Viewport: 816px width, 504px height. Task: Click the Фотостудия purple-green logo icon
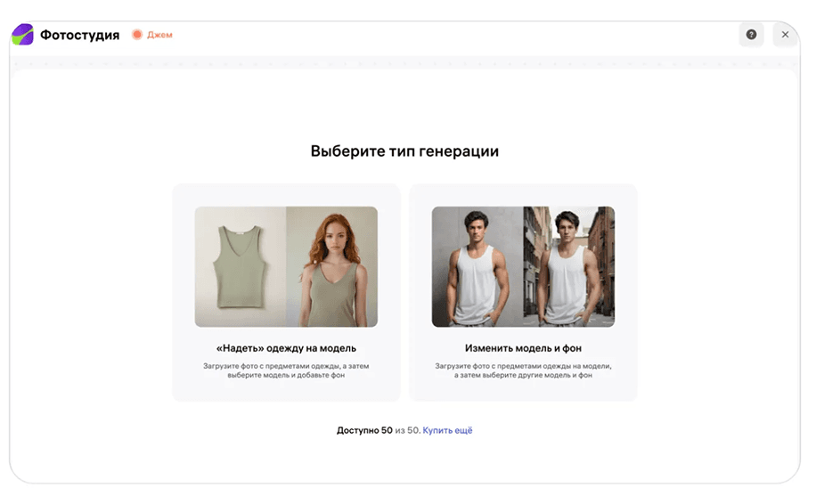click(22, 35)
